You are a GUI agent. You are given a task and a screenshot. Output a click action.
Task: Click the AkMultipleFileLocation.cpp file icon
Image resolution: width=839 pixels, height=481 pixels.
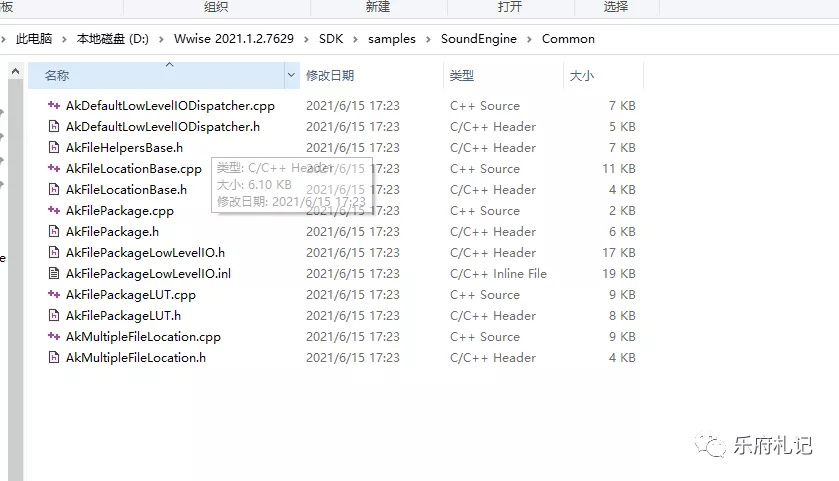pos(54,337)
